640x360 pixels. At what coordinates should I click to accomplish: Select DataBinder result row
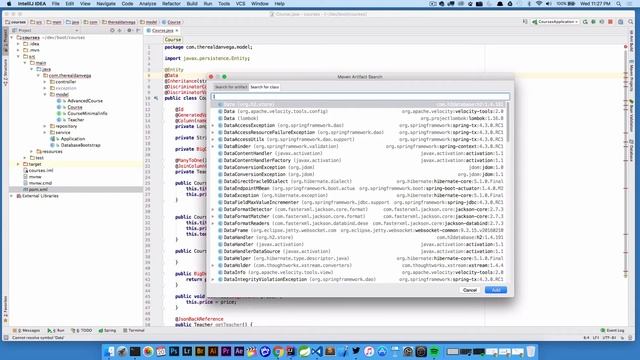point(358,146)
